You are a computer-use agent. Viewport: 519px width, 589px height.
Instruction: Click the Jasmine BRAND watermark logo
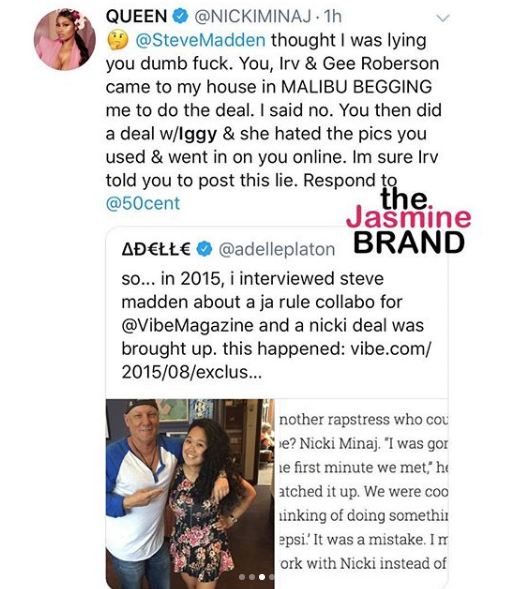coord(409,220)
